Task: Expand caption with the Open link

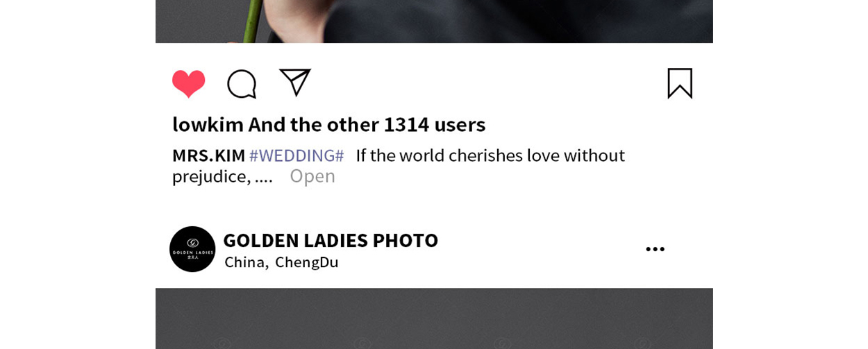Action: tap(312, 176)
